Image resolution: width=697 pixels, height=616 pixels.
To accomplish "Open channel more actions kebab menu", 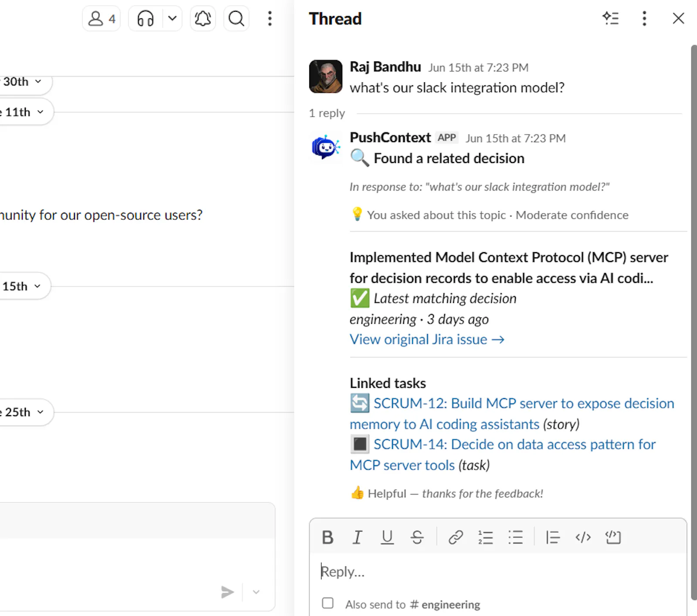I will pyautogui.click(x=270, y=19).
